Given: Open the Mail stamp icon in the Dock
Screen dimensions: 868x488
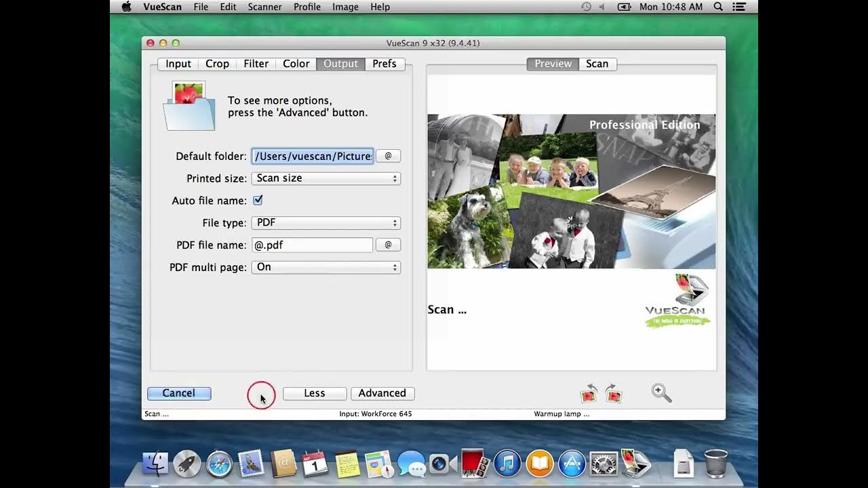Looking at the screenshot, I should pyautogui.click(x=251, y=464).
